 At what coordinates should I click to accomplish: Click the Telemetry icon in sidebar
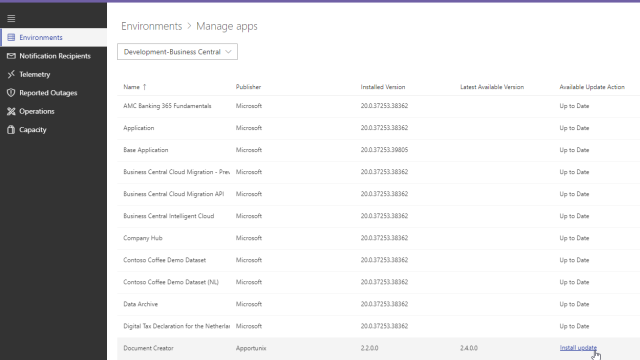pos(11,74)
